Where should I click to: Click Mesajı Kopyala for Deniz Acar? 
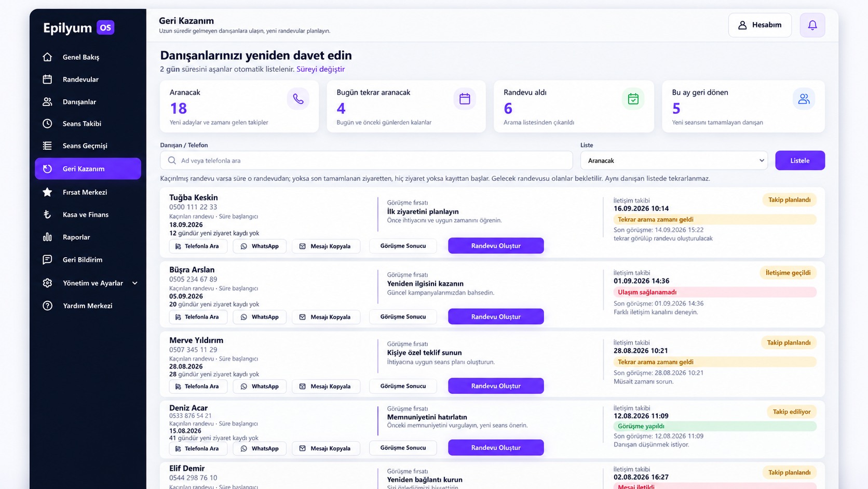(326, 448)
